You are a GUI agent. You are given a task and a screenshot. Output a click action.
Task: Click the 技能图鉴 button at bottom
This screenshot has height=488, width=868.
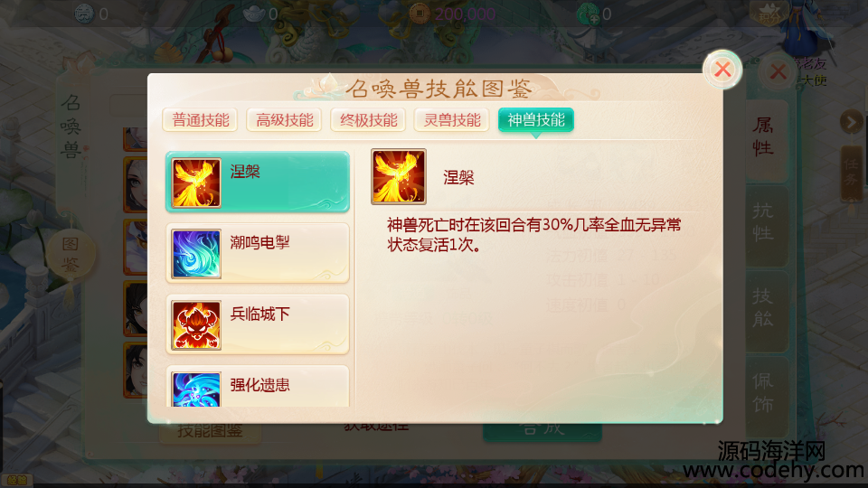pos(211,431)
